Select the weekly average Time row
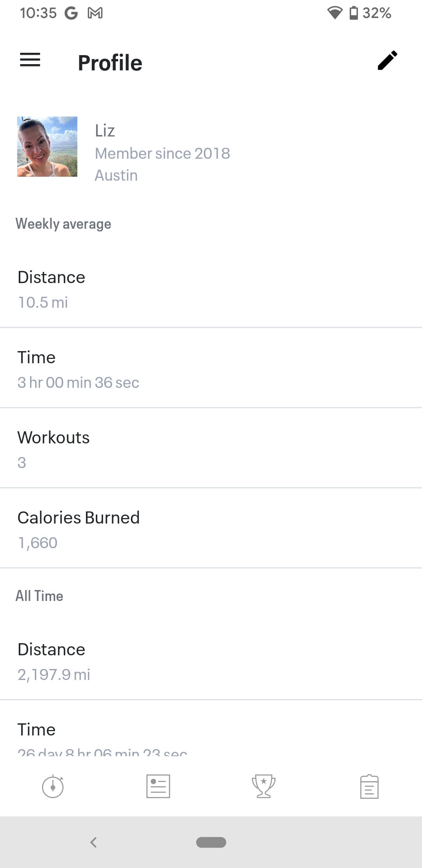The height and width of the screenshot is (868, 422). [211, 369]
